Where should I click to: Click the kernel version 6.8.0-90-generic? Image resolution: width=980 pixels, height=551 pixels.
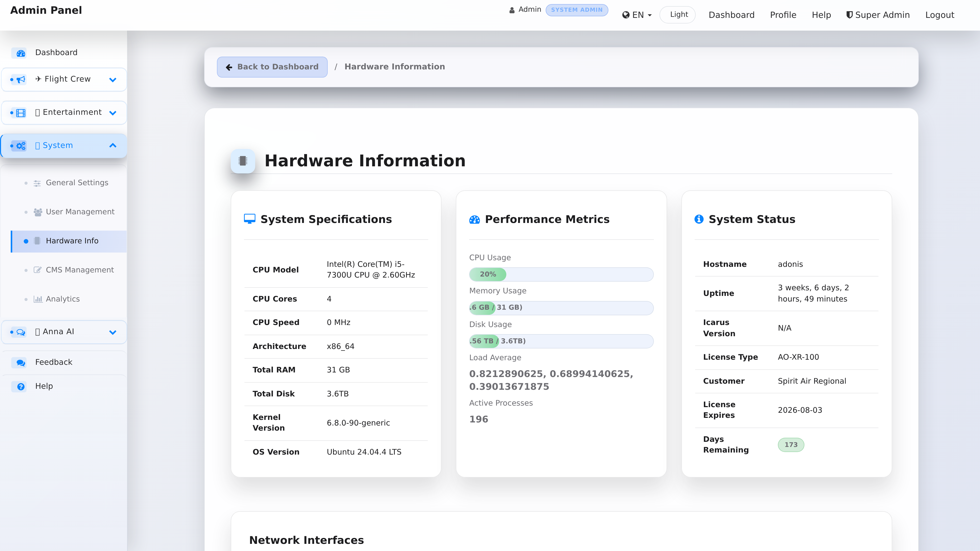click(358, 423)
